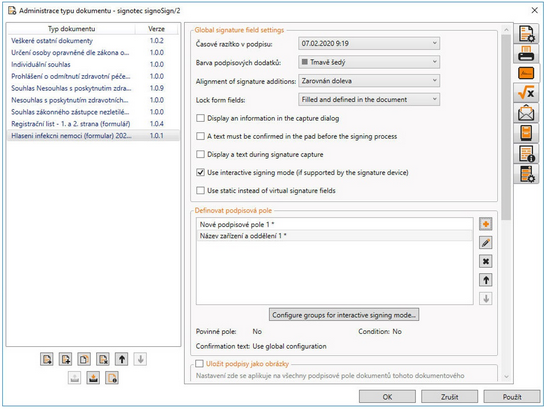Open Alignment of signature additions dropdown
The image size is (547, 409).
pyautogui.click(x=369, y=81)
